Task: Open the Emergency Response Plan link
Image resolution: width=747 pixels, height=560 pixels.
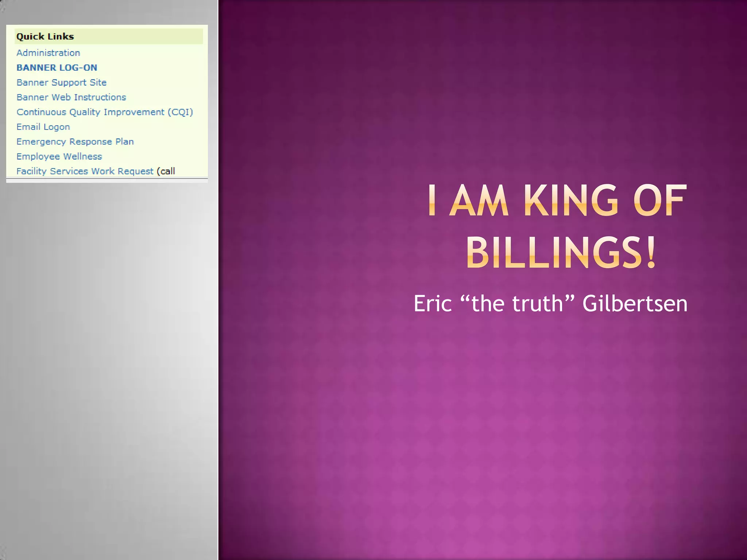Action: [x=75, y=141]
